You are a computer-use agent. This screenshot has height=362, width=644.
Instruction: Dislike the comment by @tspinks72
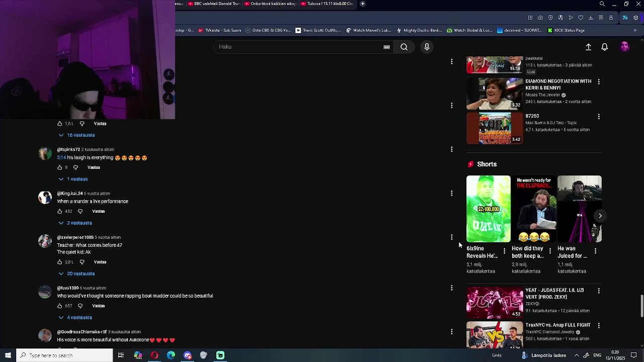tap(76, 167)
